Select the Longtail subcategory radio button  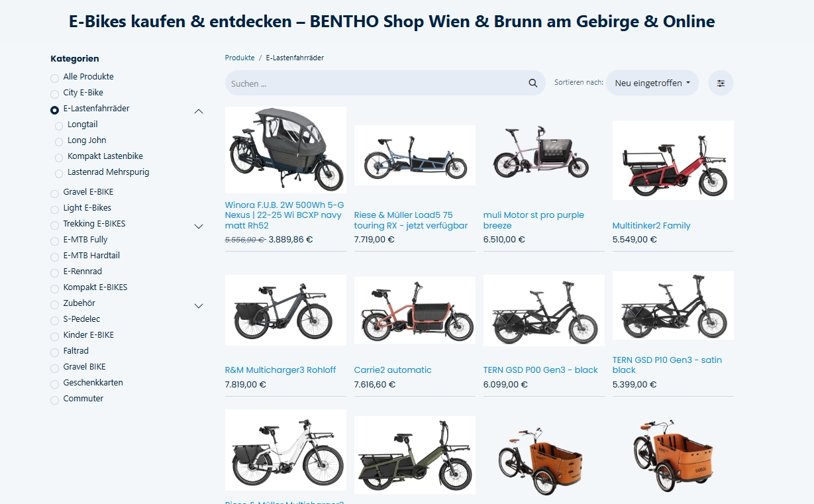point(60,125)
